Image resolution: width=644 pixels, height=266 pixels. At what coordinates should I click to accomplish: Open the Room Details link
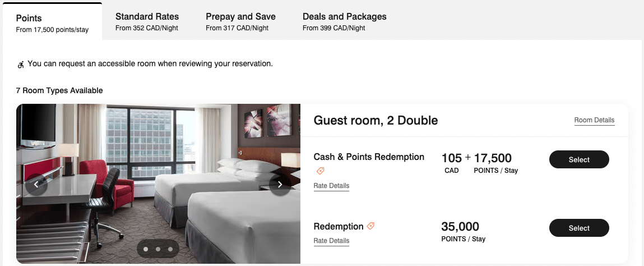pos(594,120)
